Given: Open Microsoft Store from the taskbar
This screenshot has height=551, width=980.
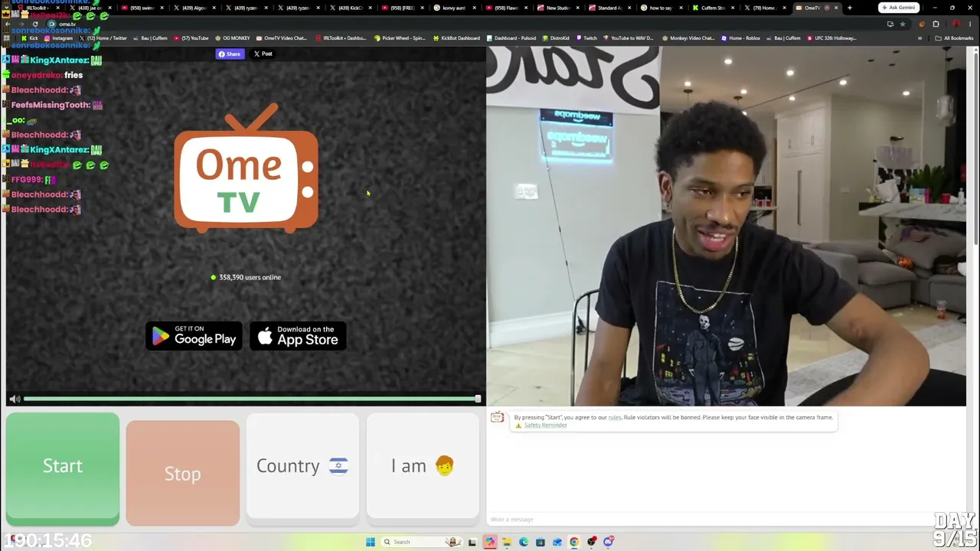Looking at the screenshot, I should [541, 542].
